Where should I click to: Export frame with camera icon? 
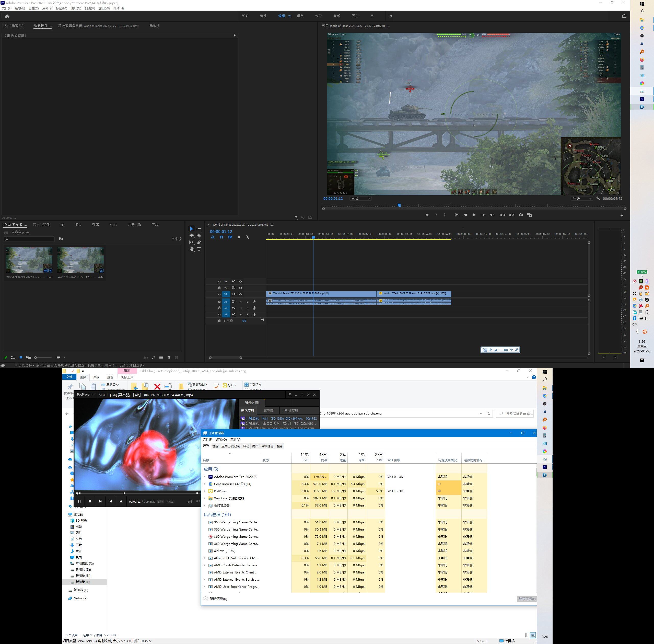tap(521, 215)
